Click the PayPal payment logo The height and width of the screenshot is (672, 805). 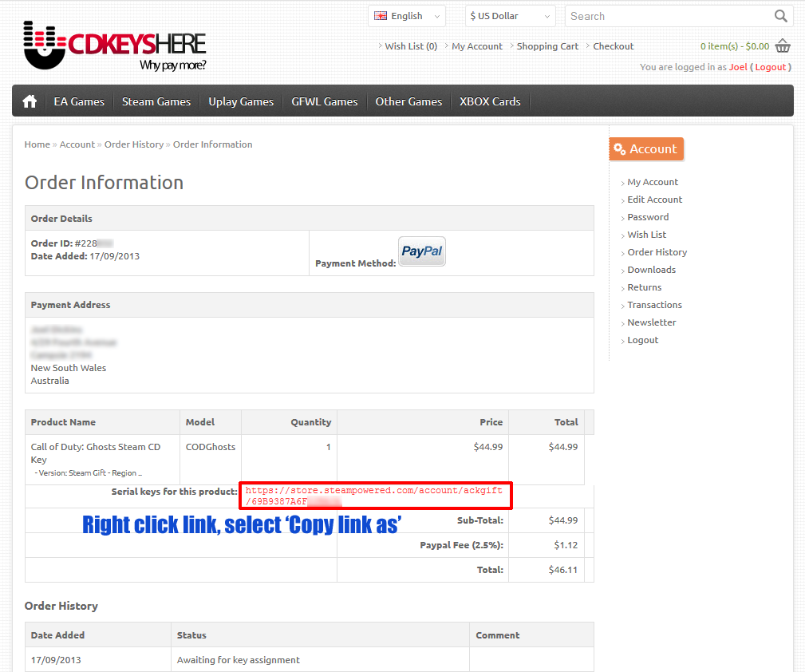[x=422, y=251]
